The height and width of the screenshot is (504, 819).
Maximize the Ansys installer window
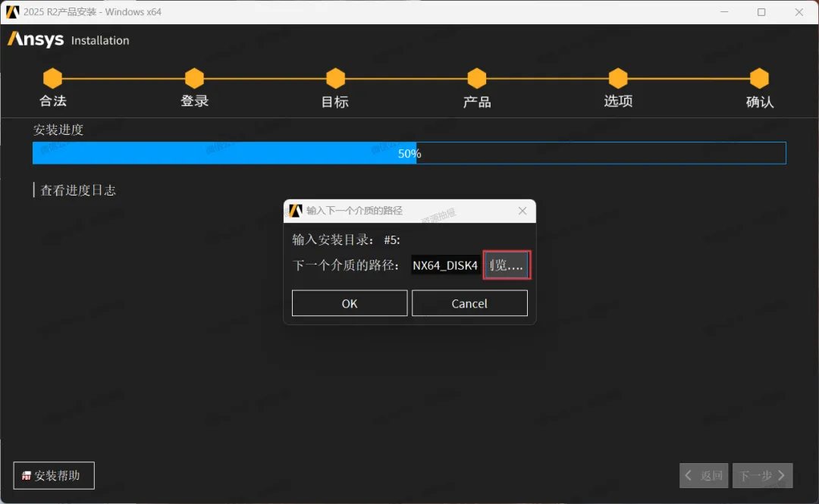click(x=761, y=11)
